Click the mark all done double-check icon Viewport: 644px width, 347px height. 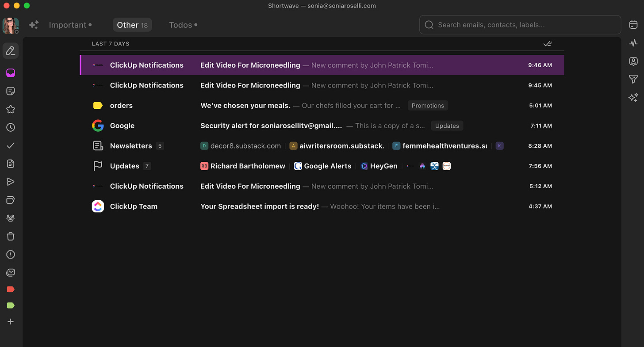click(548, 44)
